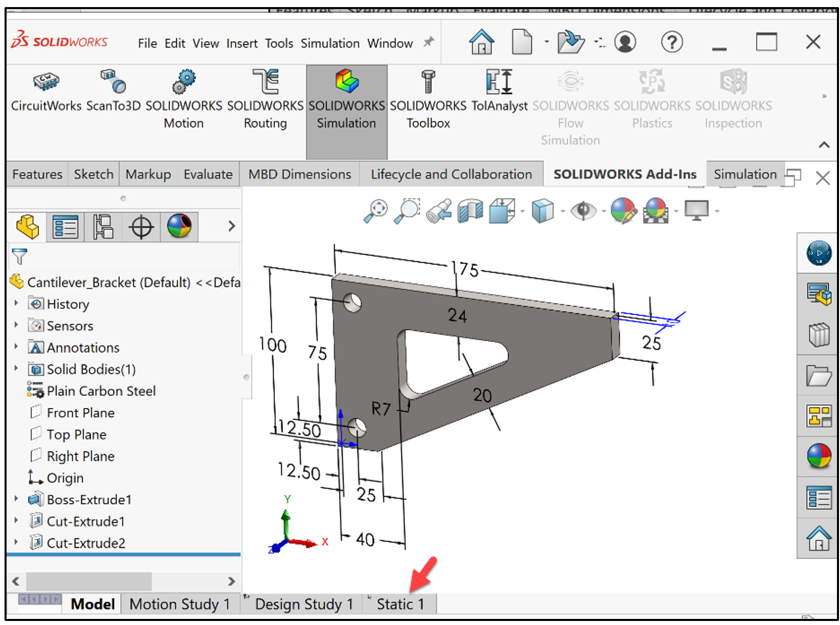Pin the menu bar with the pushpin
The height and width of the screenshot is (625, 840).
coord(427,43)
